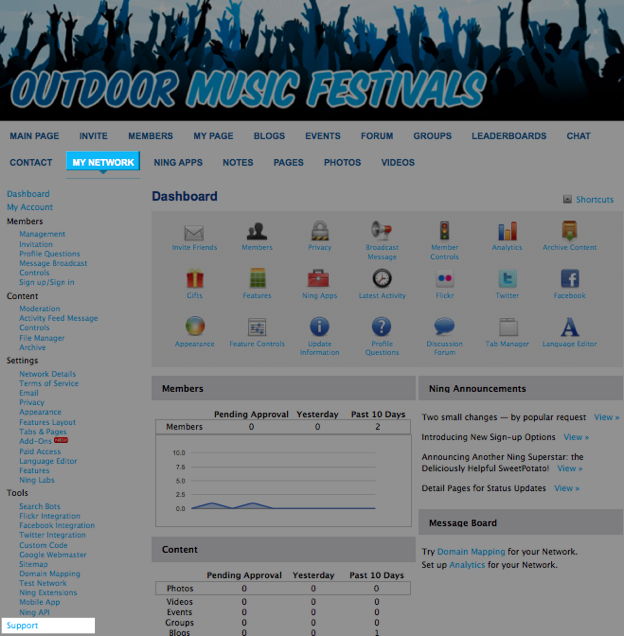This screenshot has height=636, width=624.
Task: Open the NING APPS navigation tab
Action: coord(178,163)
